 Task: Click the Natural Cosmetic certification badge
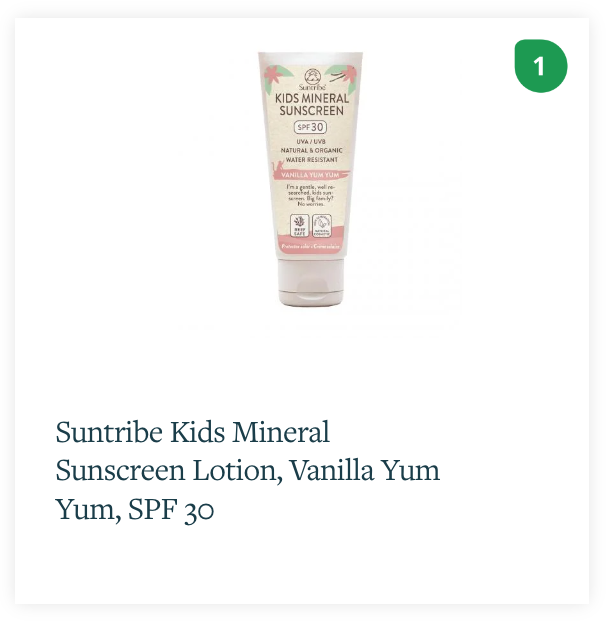pos(322,225)
